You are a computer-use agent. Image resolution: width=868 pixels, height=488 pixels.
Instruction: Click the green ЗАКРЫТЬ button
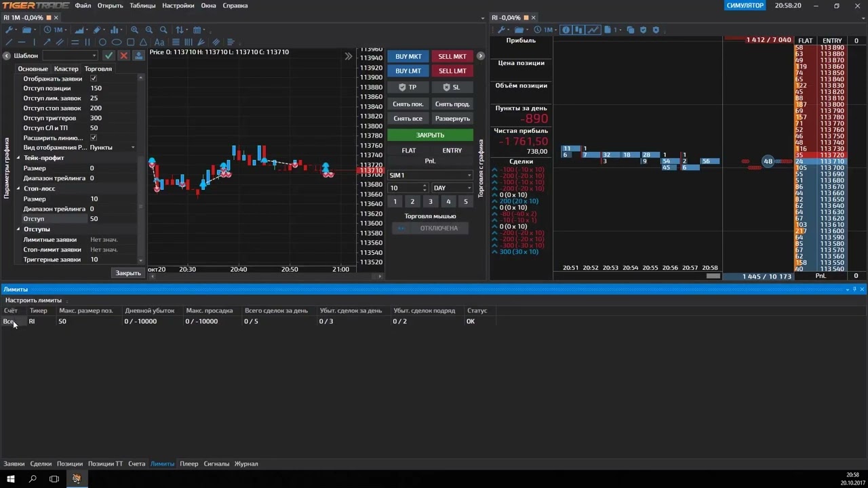click(x=430, y=135)
